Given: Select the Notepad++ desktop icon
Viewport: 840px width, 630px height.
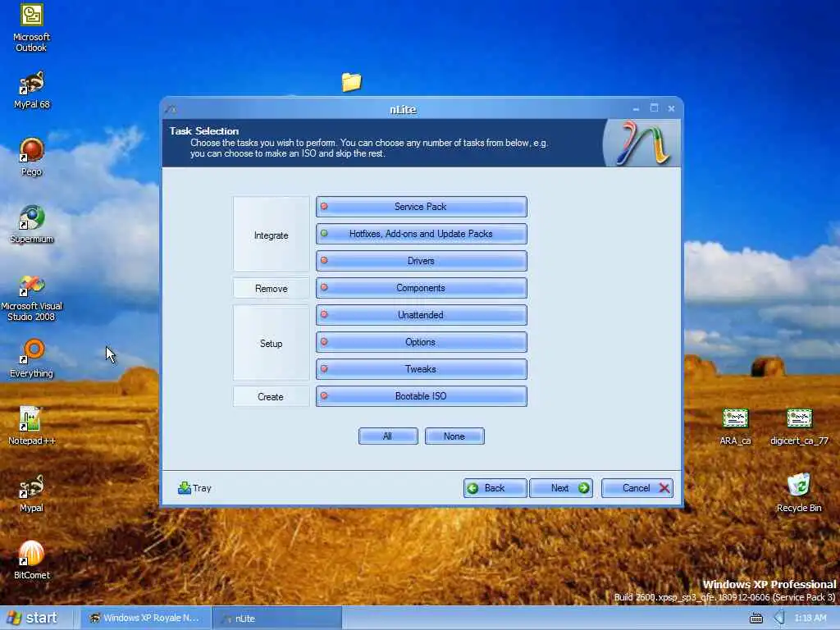Looking at the screenshot, I should coord(31,427).
